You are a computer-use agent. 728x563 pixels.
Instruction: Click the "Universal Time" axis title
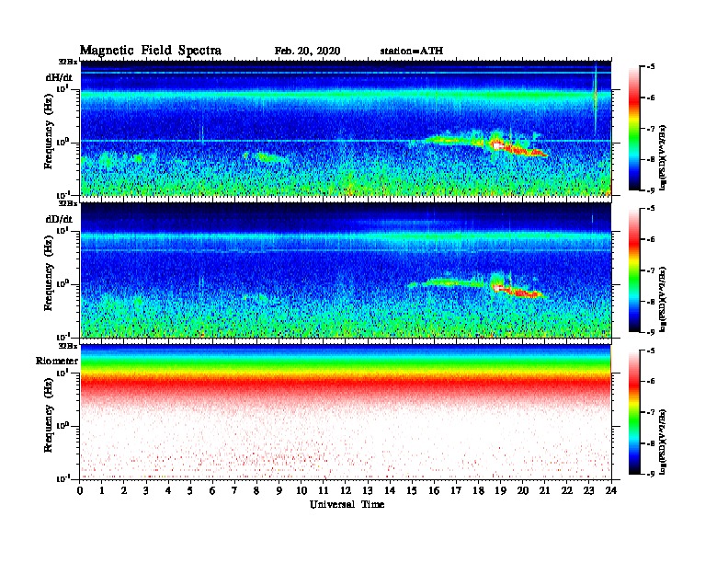coord(347,504)
